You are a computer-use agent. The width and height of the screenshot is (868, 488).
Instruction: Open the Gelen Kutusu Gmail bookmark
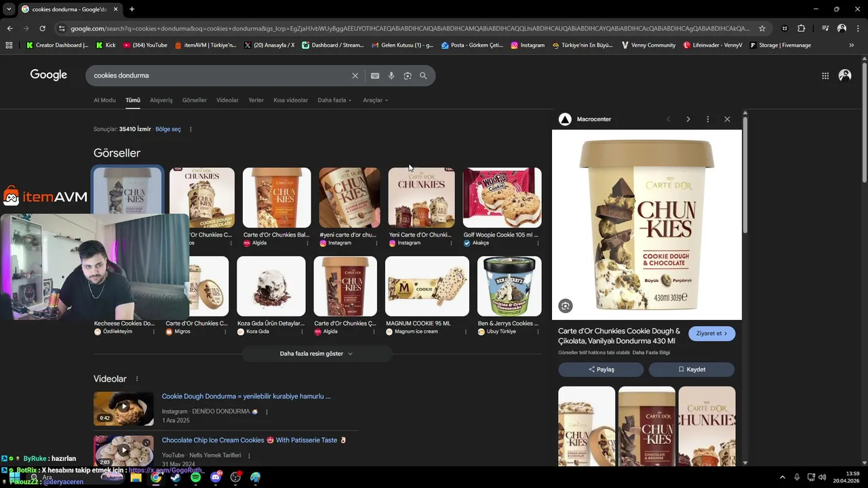coord(403,45)
